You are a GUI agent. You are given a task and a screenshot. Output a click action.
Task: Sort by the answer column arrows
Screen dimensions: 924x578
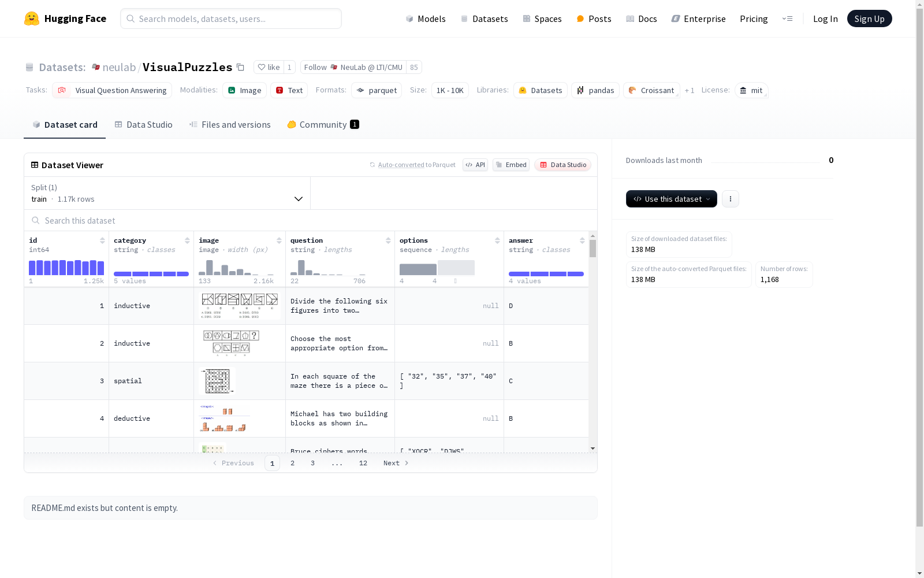click(x=582, y=240)
